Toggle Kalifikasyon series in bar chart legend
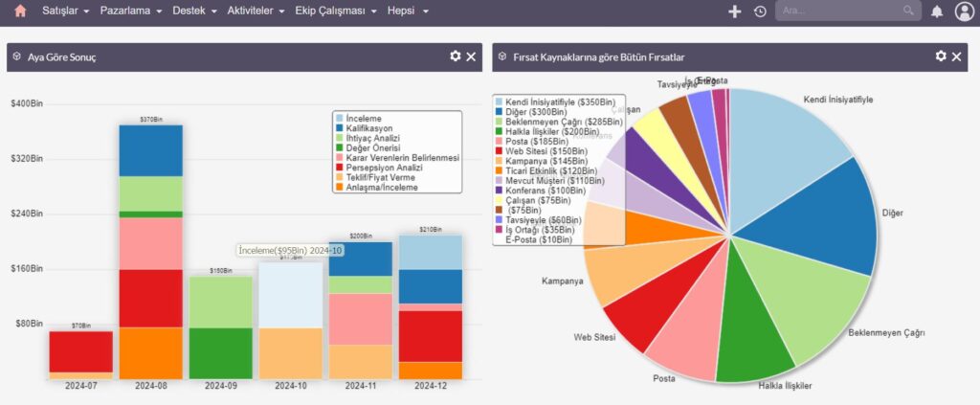The image size is (980, 405). pos(365,128)
